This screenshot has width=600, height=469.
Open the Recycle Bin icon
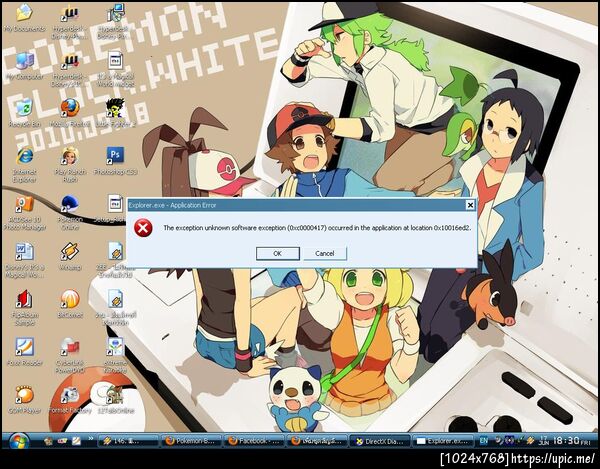24,113
